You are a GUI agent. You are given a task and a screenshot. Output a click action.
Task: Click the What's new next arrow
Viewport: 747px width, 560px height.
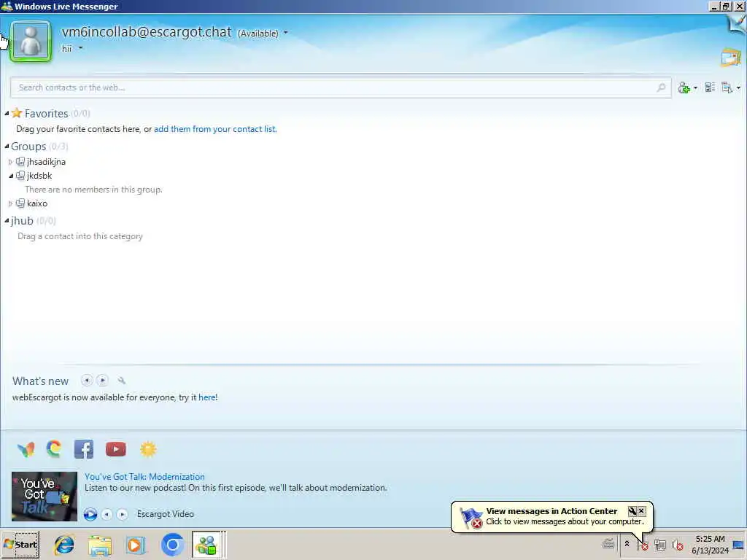click(x=102, y=380)
